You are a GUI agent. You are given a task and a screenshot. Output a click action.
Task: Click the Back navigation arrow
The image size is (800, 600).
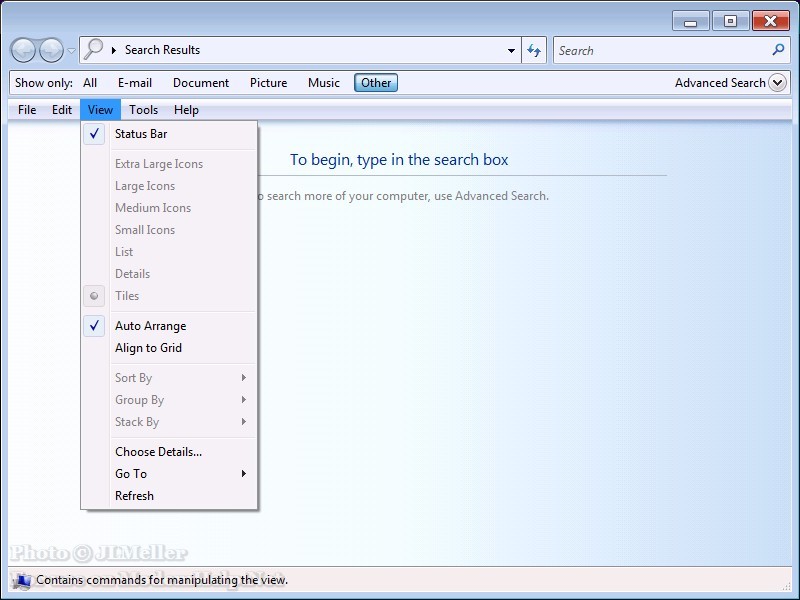coord(23,50)
